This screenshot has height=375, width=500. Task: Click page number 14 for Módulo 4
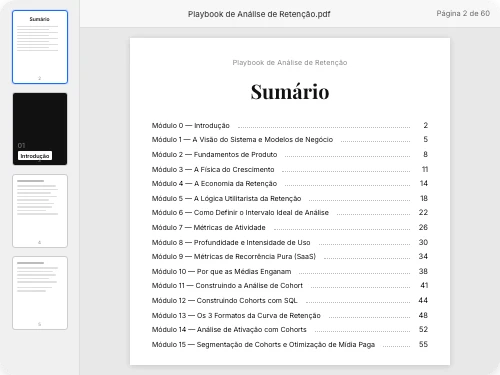tap(424, 183)
